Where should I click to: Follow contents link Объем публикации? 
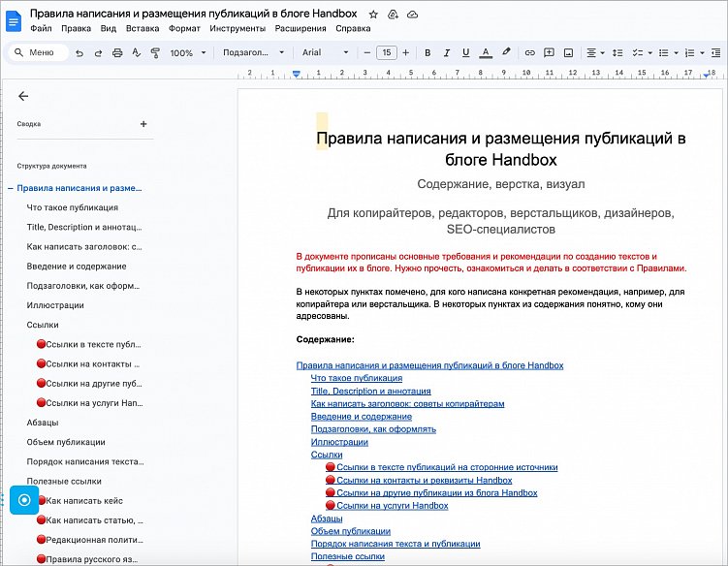(351, 531)
